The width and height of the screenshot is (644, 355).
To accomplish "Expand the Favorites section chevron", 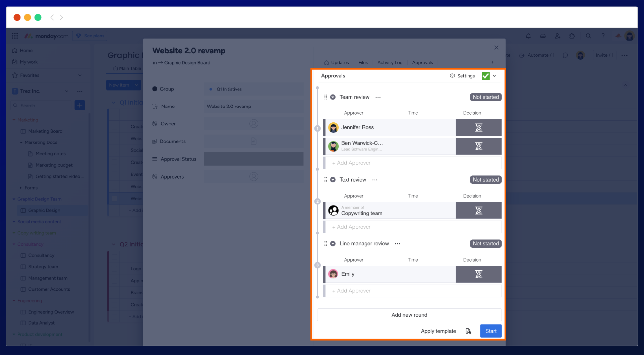I will tap(80, 75).
